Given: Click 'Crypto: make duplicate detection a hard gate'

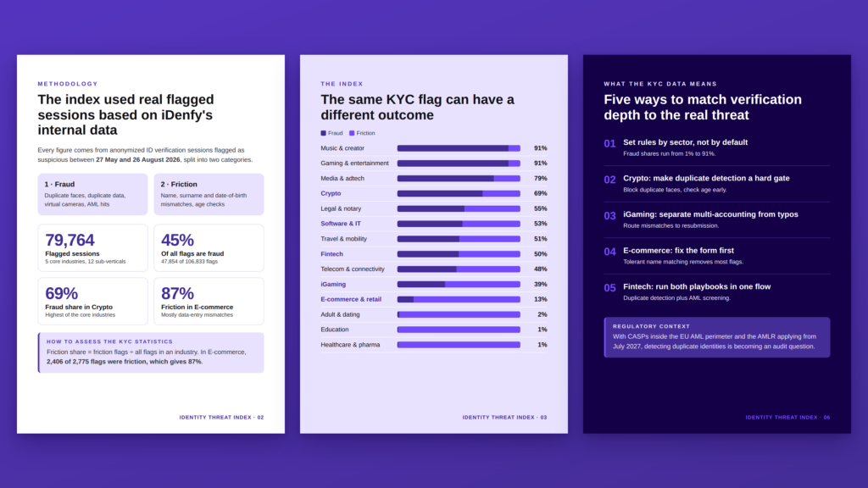Looking at the screenshot, I should point(706,178).
